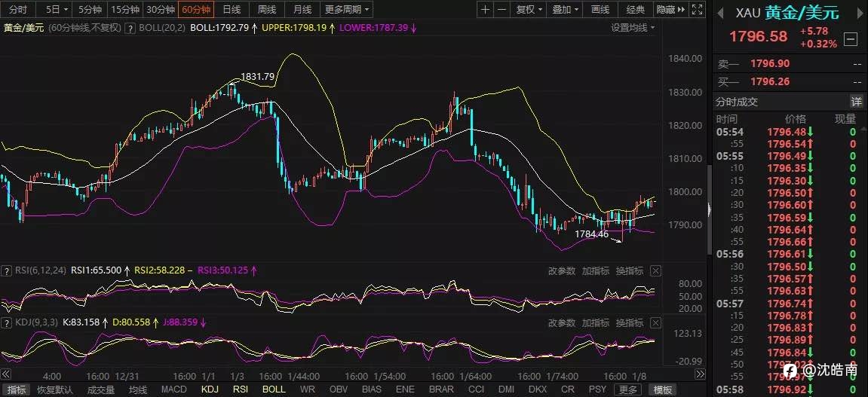Zoom out chart with the minus button
This screenshot has height=397, width=868.
coord(501,9)
